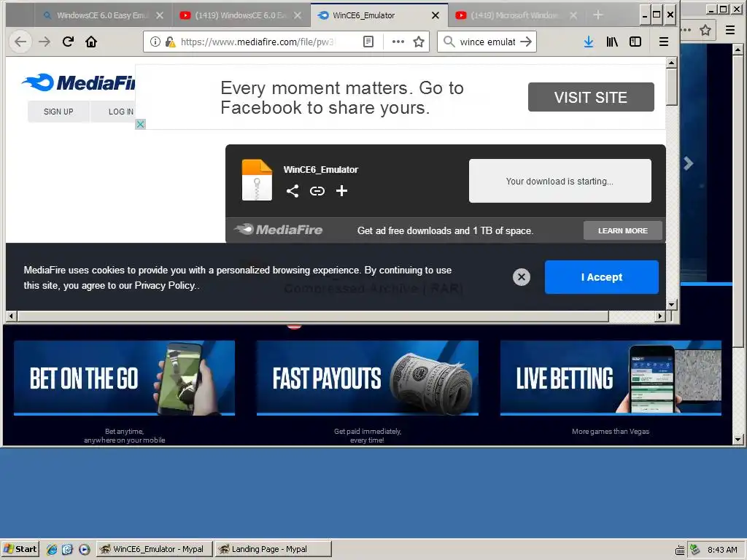Show site information icon in address bar
The width and height of the screenshot is (747, 560).
click(x=155, y=42)
